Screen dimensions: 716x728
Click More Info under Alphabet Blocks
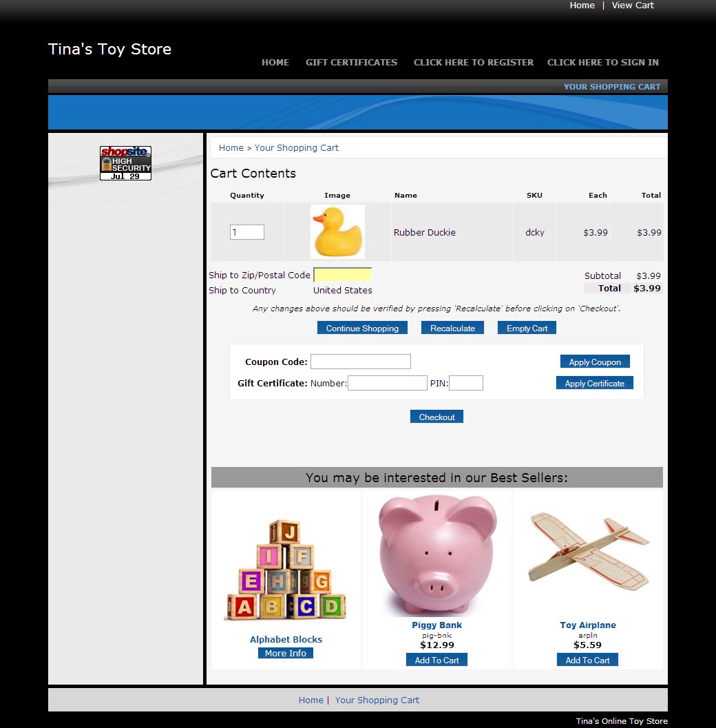[x=285, y=653]
